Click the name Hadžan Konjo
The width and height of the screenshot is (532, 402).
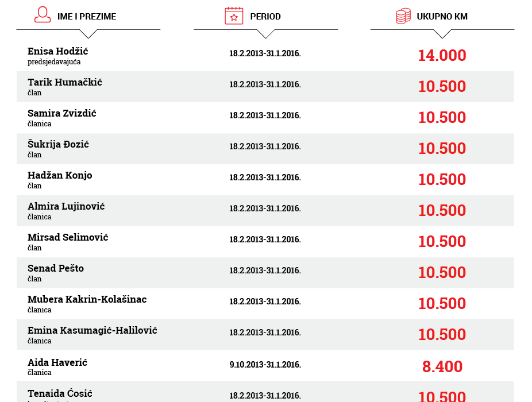pyautogui.click(x=60, y=175)
